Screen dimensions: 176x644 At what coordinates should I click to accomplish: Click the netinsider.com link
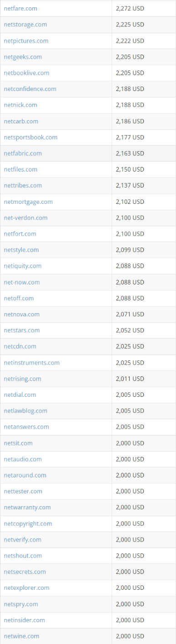click(x=25, y=620)
